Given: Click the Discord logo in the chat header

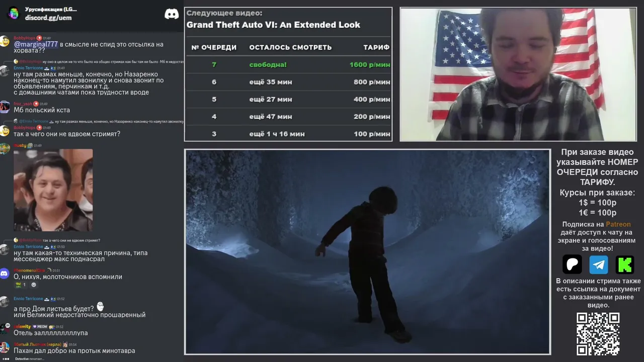Looking at the screenshot, I should pyautogui.click(x=172, y=14).
